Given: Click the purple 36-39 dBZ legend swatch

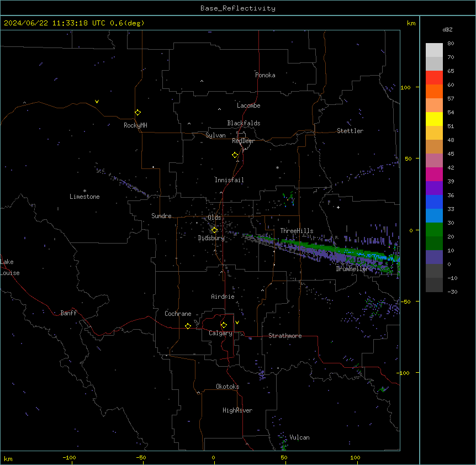Looking at the screenshot, I should pos(434,188).
